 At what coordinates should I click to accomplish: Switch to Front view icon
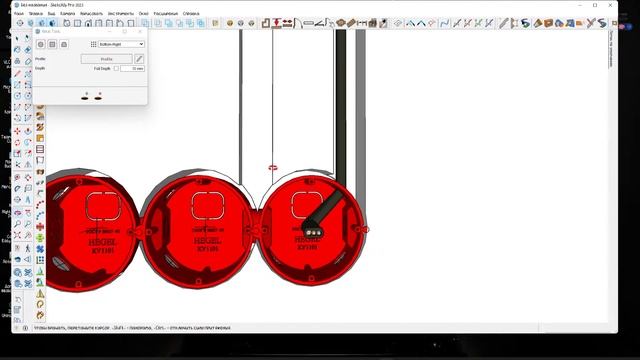point(88,23)
